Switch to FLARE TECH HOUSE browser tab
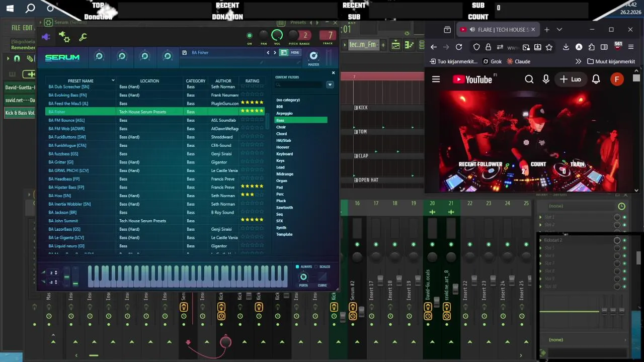The image size is (644, 362). click(x=498, y=30)
